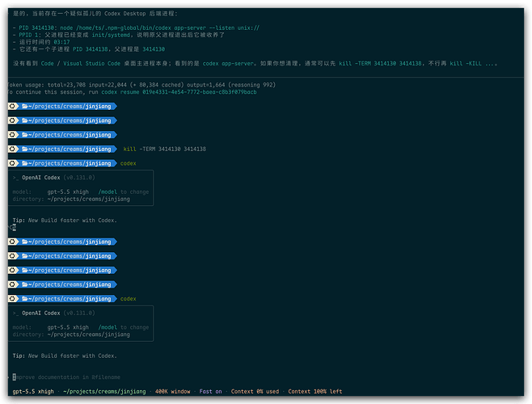Click the 'reasoning 992' value
Screen dimensions: 532x404
[x=251, y=85]
